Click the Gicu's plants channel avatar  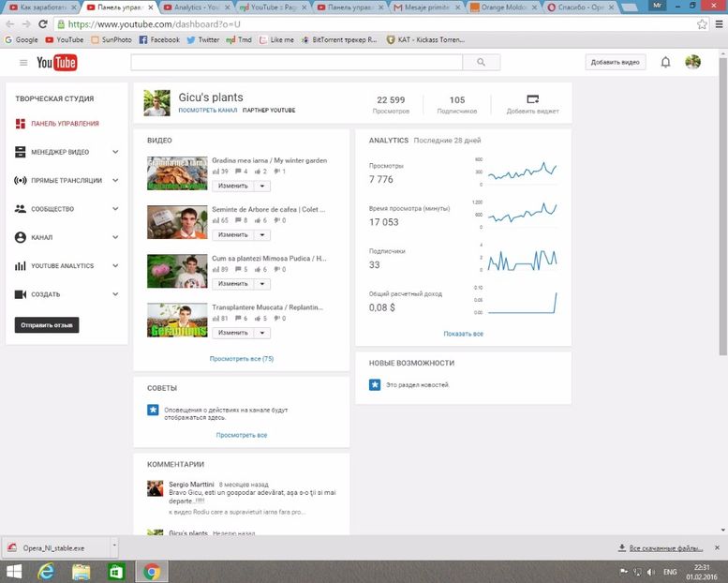point(156,103)
